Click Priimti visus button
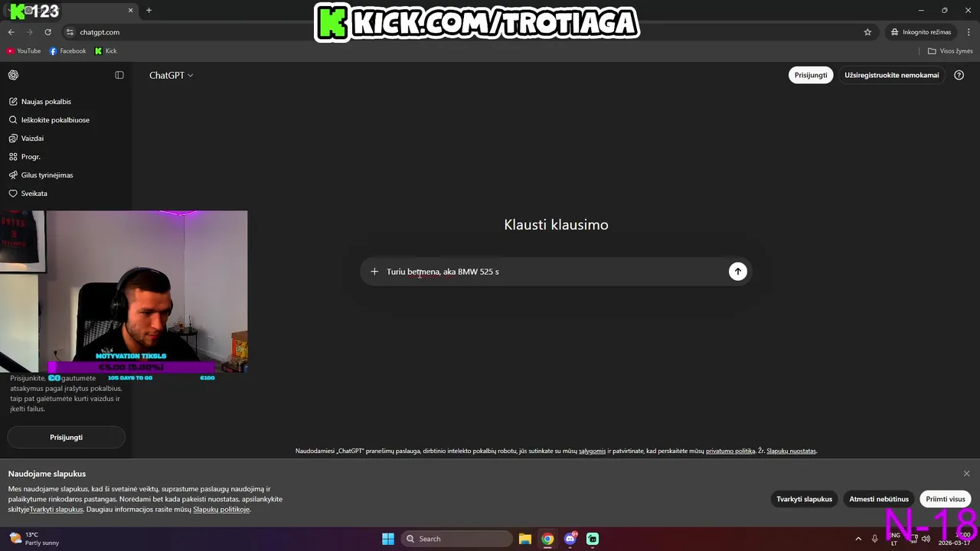The width and height of the screenshot is (980, 551). (x=946, y=499)
